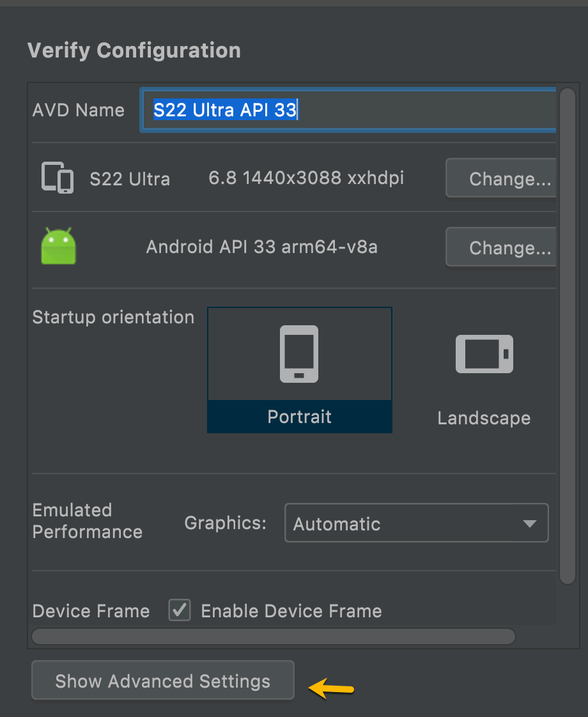Expand graphics rendering options list

tap(415, 523)
